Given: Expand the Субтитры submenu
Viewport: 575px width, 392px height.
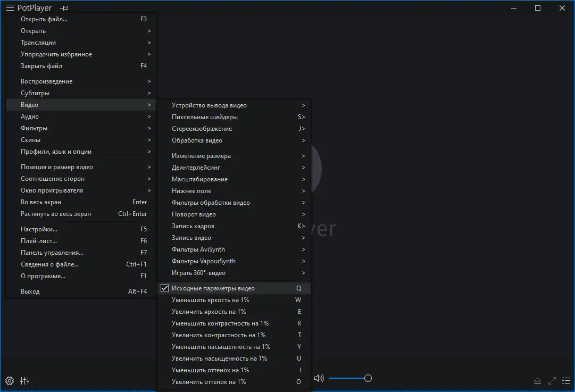Looking at the screenshot, I should pyautogui.click(x=81, y=93).
